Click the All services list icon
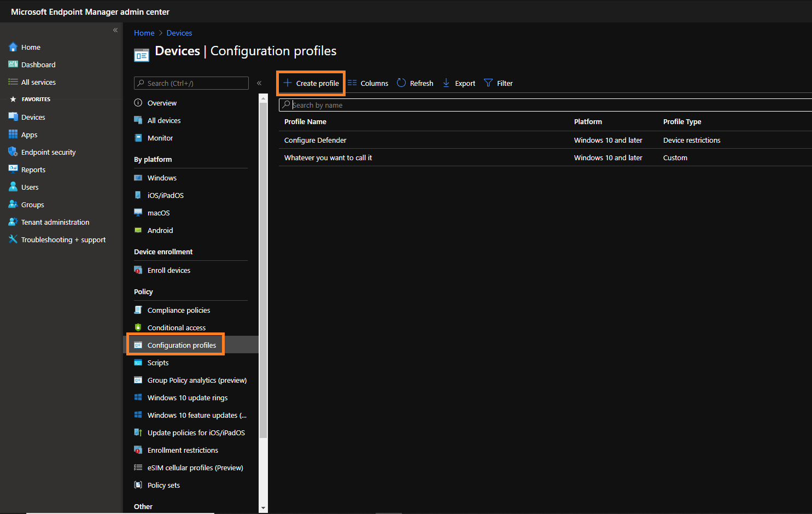Screen dimensions: 812x514 [13, 82]
